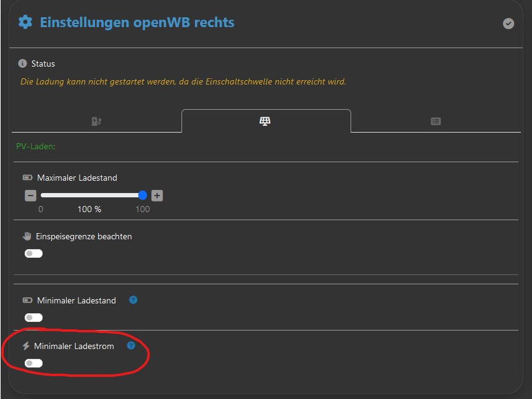
Task: Click the 100 % slider value label
Action: coord(89,209)
